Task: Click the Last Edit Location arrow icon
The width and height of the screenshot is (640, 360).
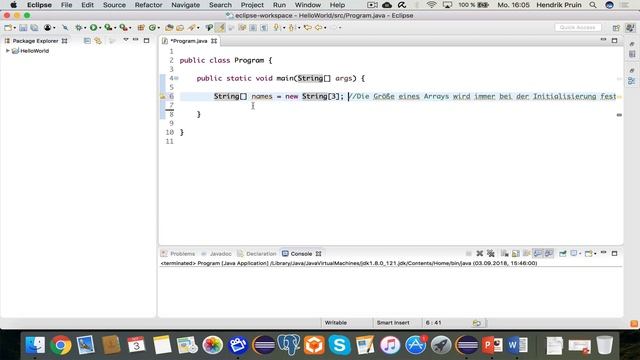Action: (307, 28)
